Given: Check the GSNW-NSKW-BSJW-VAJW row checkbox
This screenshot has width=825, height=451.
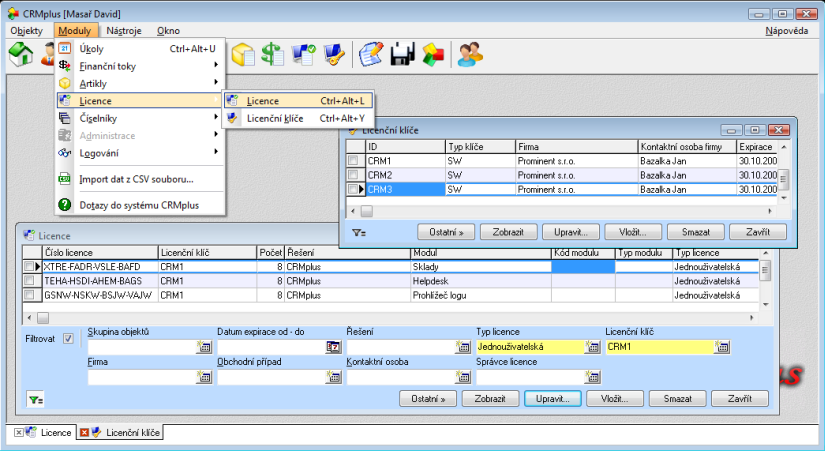Looking at the screenshot, I should pos(29,295).
